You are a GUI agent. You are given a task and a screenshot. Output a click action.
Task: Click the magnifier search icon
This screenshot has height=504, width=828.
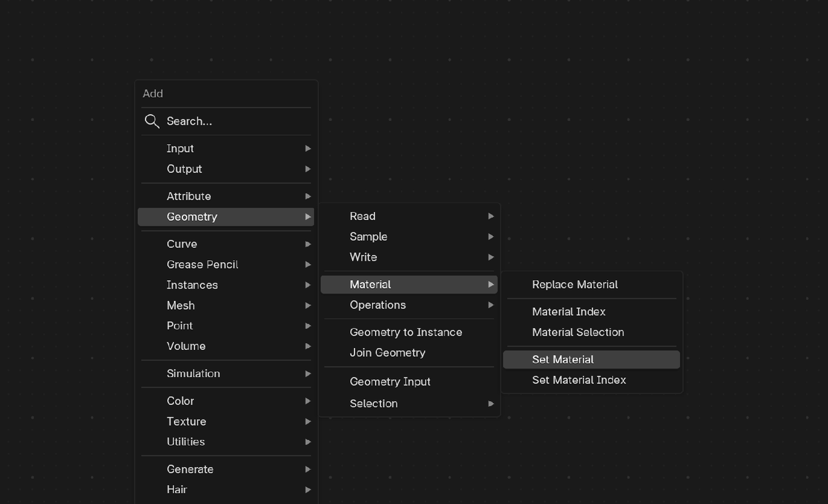click(x=152, y=121)
